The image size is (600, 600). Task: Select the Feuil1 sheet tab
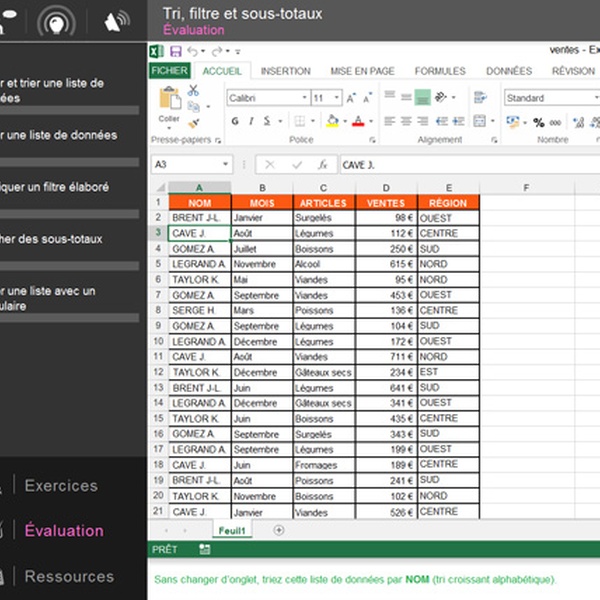(x=232, y=530)
